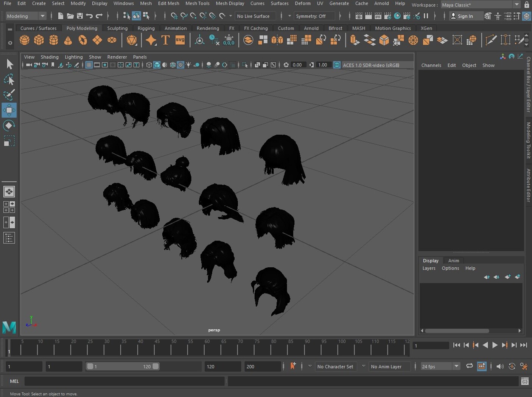Open the Mesh Tools menu
Screen dimensions: 532x397
coord(197,3)
